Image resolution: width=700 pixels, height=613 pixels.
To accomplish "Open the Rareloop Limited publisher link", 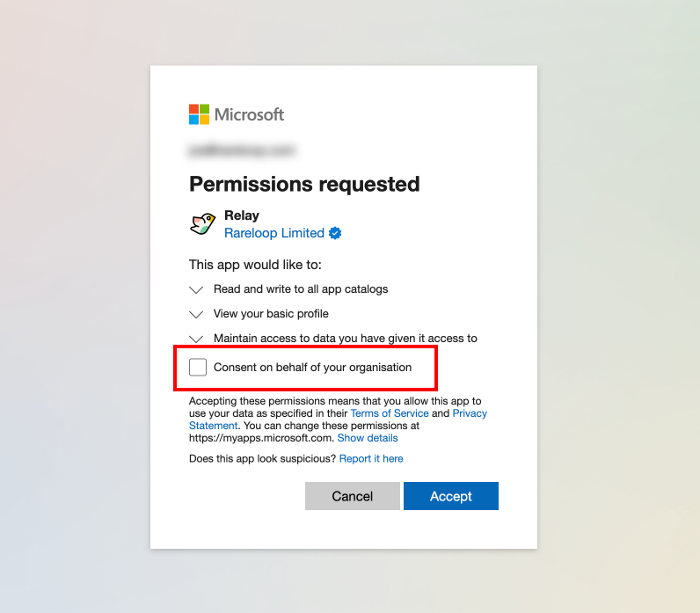I will click(x=274, y=233).
